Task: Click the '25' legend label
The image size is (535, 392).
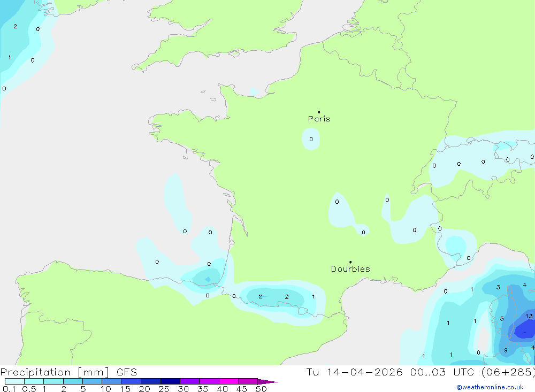Action: pos(164,389)
